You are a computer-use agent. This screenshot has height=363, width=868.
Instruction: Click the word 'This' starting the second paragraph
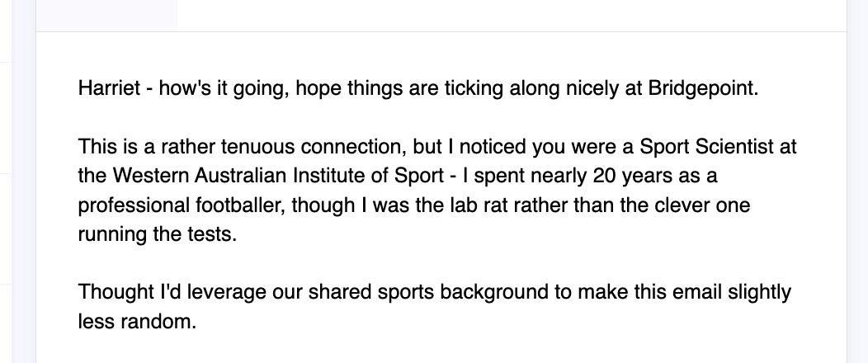pyautogui.click(x=97, y=149)
